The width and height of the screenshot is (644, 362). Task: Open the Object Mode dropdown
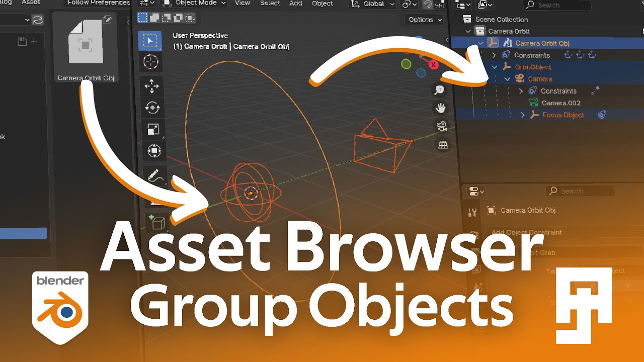(x=194, y=4)
